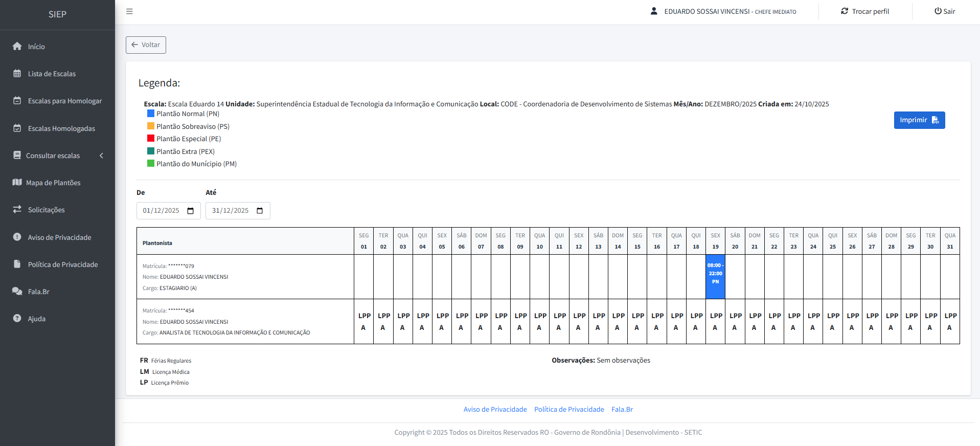Expand the Consultar escalas submenu chevron
Image resolution: width=980 pixels, height=446 pixels.
pyautogui.click(x=101, y=155)
